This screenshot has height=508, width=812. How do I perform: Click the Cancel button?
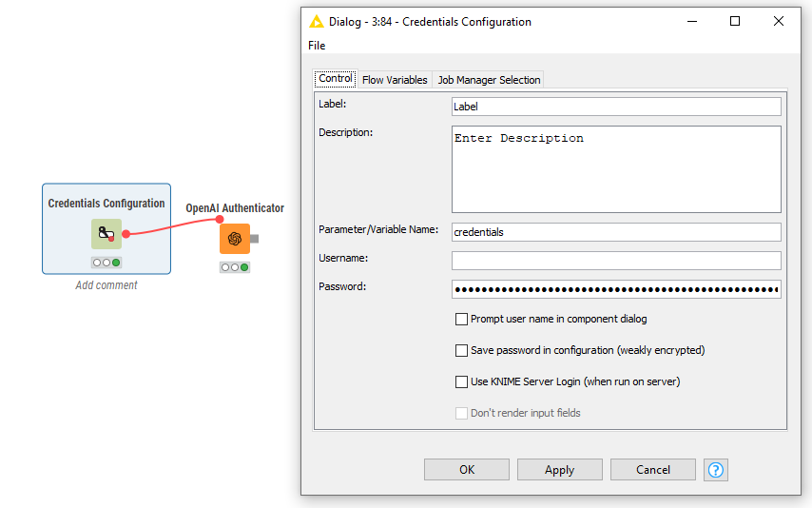[x=652, y=470]
